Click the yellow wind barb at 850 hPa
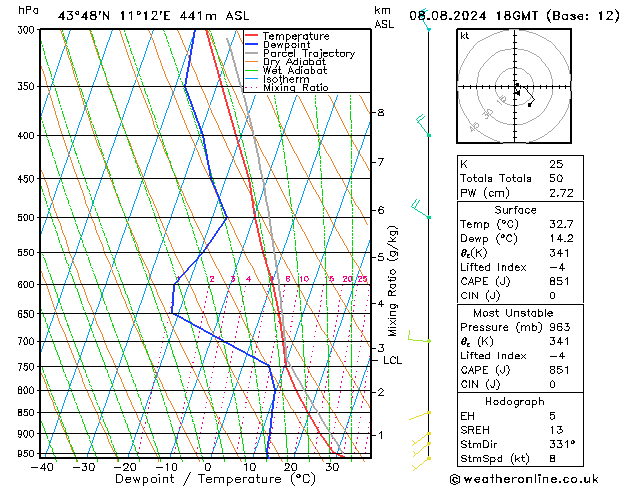 420,415
